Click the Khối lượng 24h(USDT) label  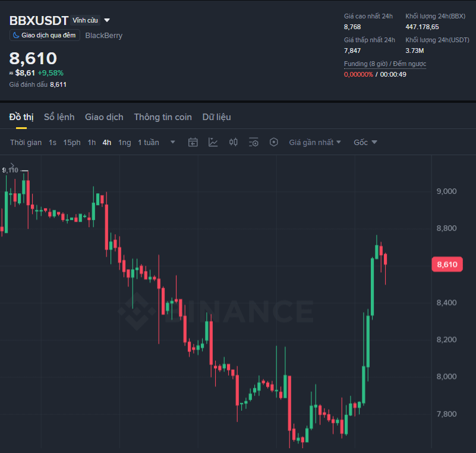point(437,40)
